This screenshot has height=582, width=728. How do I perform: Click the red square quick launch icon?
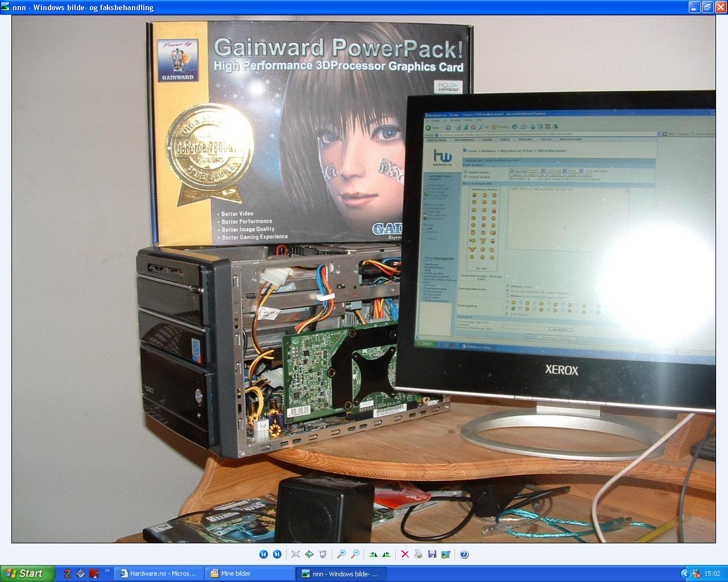[94, 573]
